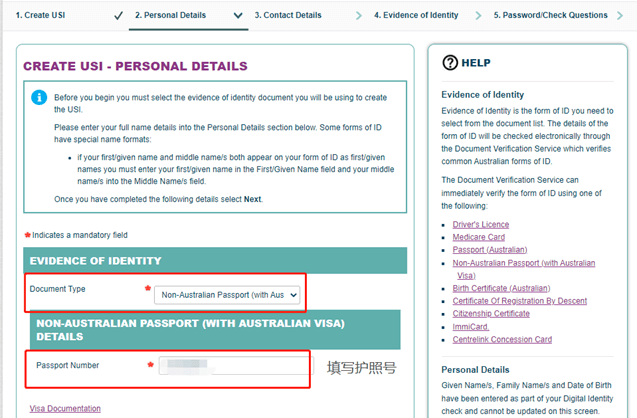Open the Password/Check Questions step
The height and width of the screenshot is (418, 637).
[550, 15]
